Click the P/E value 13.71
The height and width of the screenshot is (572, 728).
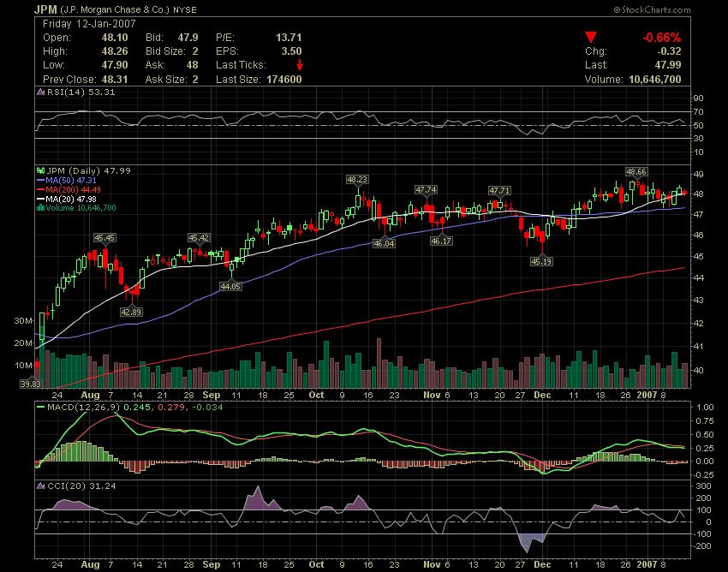pos(289,38)
